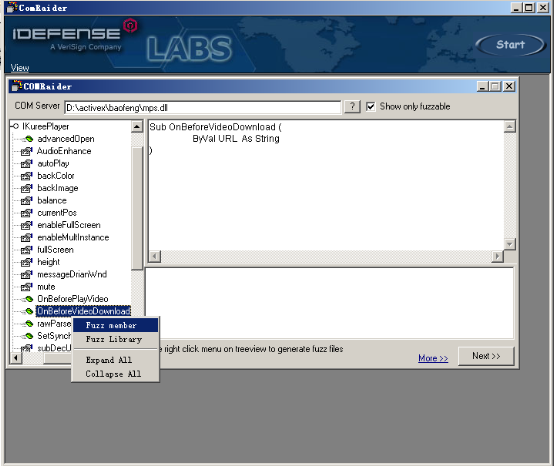Select Collapse All in context menu
Screen dimensions: 555x467
click(x=116, y=374)
